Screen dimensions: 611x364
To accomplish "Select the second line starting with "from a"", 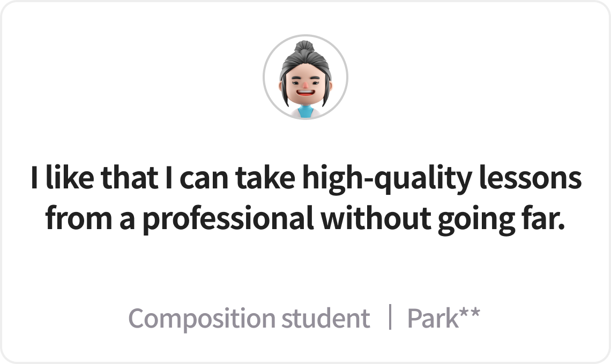I will 305,219.
